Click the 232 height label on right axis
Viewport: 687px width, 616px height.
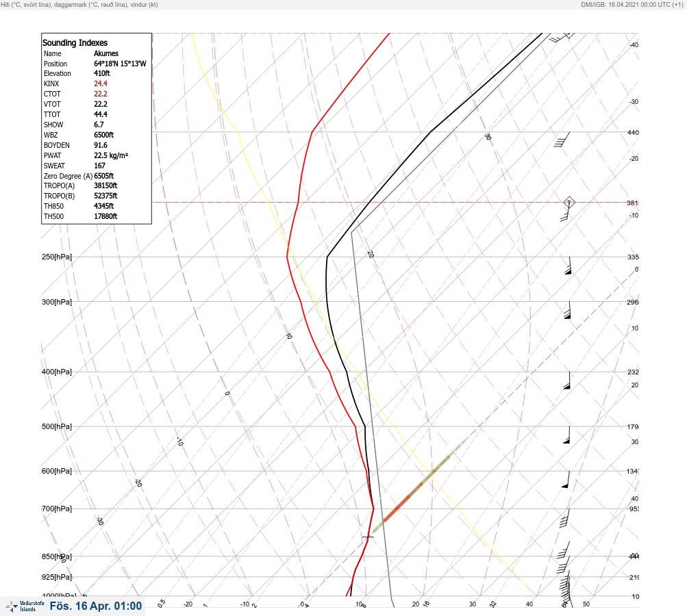click(x=633, y=372)
